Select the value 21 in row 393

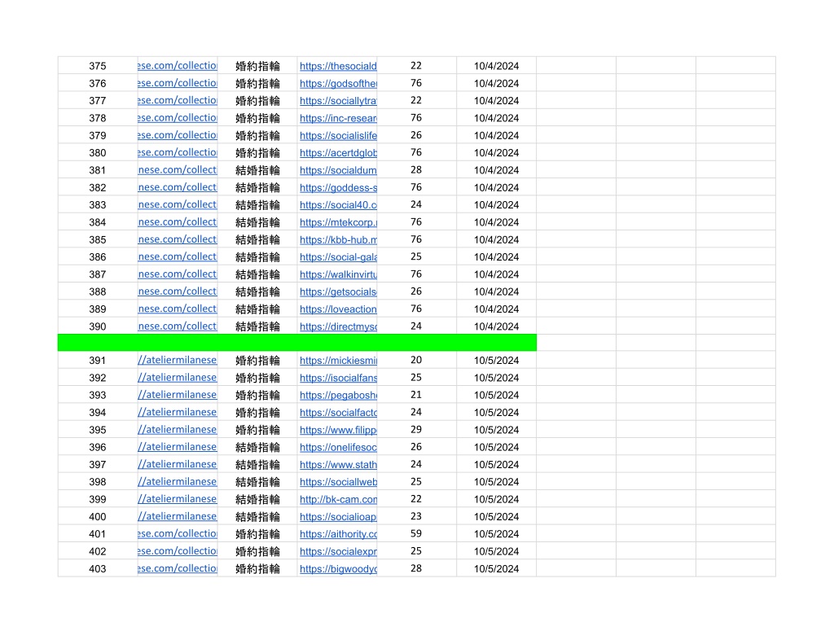coord(416,395)
